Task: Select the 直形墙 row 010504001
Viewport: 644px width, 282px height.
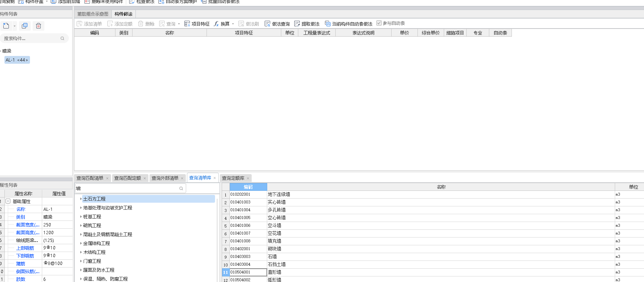Action: tap(433, 272)
